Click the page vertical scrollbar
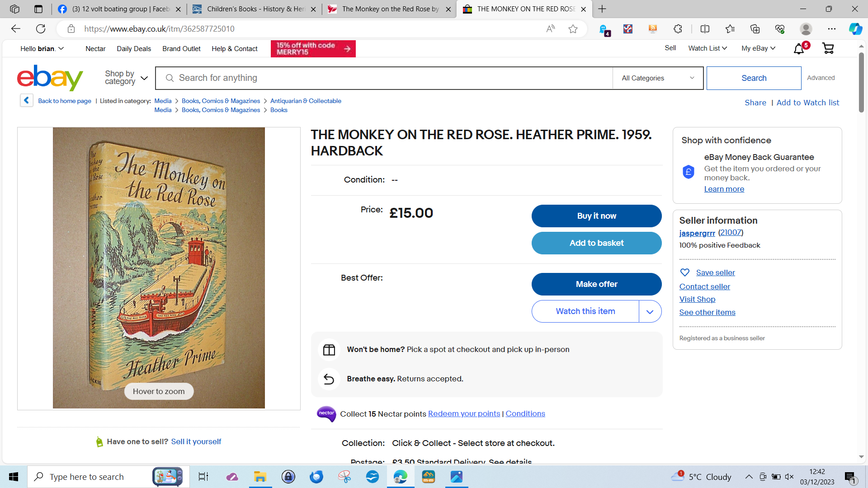 click(861, 82)
